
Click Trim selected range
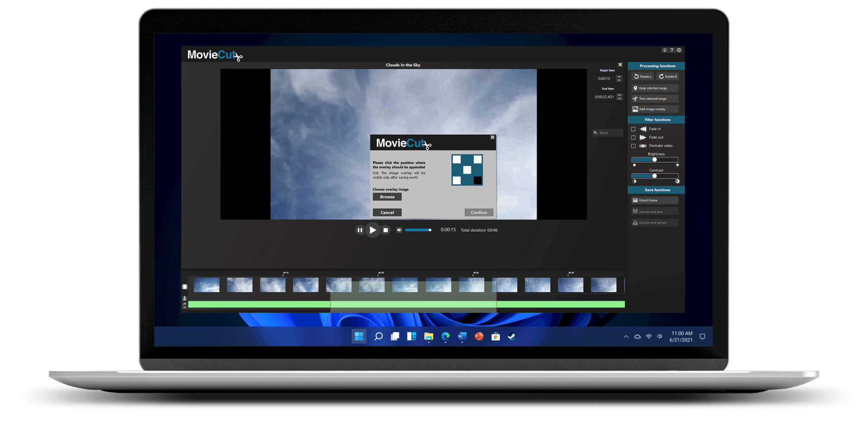[x=655, y=98]
